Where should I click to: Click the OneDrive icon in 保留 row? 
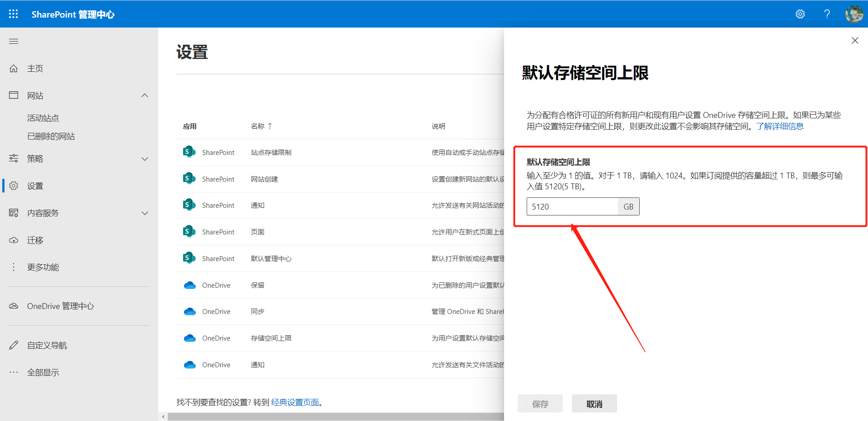tap(190, 285)
